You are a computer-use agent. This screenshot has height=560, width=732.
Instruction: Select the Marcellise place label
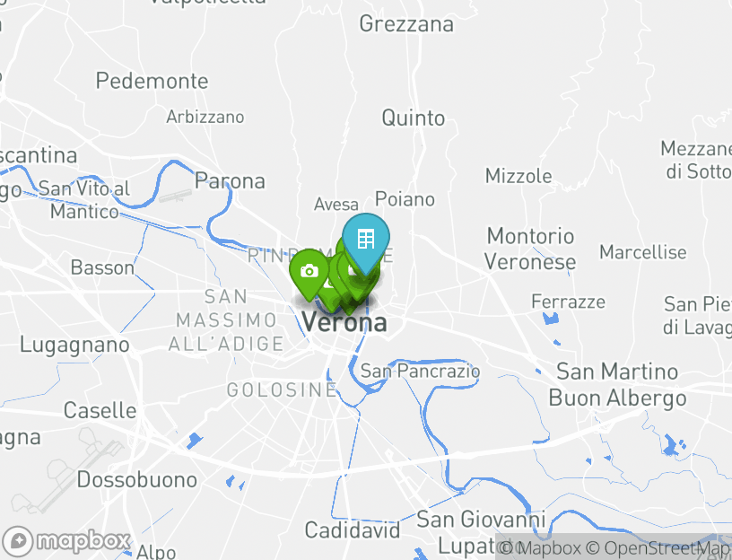[643, 252]
